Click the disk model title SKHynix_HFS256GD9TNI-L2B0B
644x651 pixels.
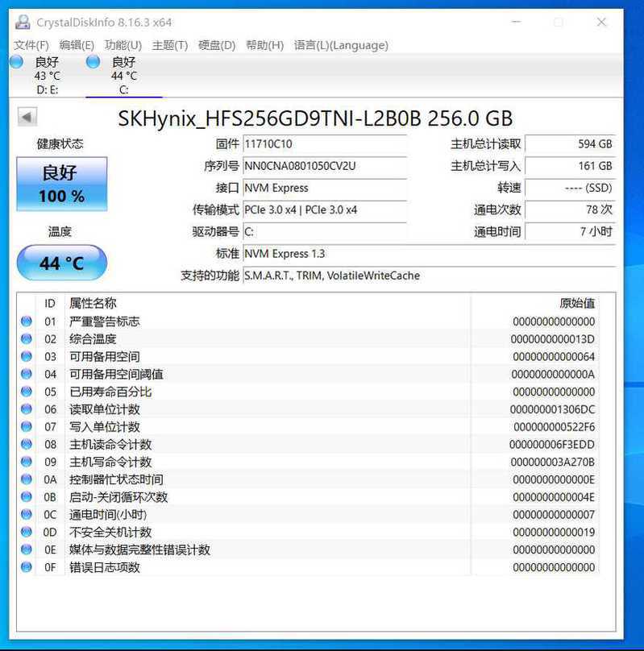point(269,118)
